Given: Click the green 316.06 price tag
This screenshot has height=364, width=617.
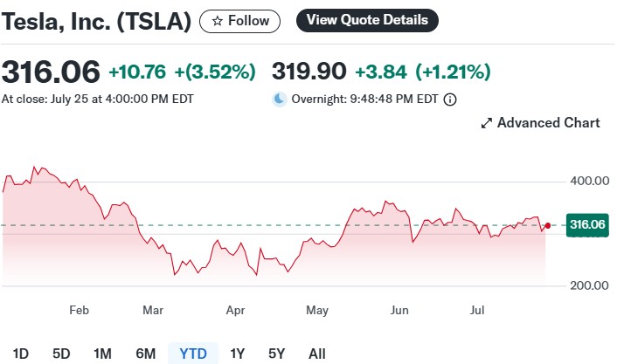Looking at the screenshot, I should point(587,225).
